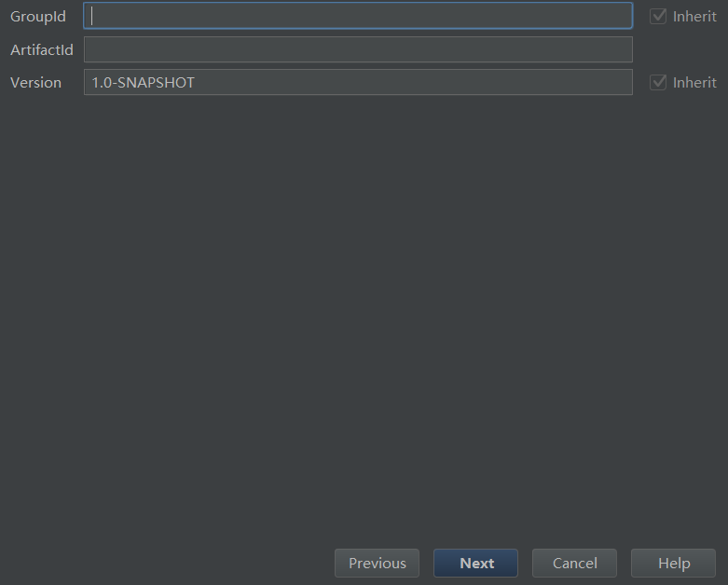This screenshot has width=728, height=585.
Task: Click the Version label
Action: click(x=35, y=82)
